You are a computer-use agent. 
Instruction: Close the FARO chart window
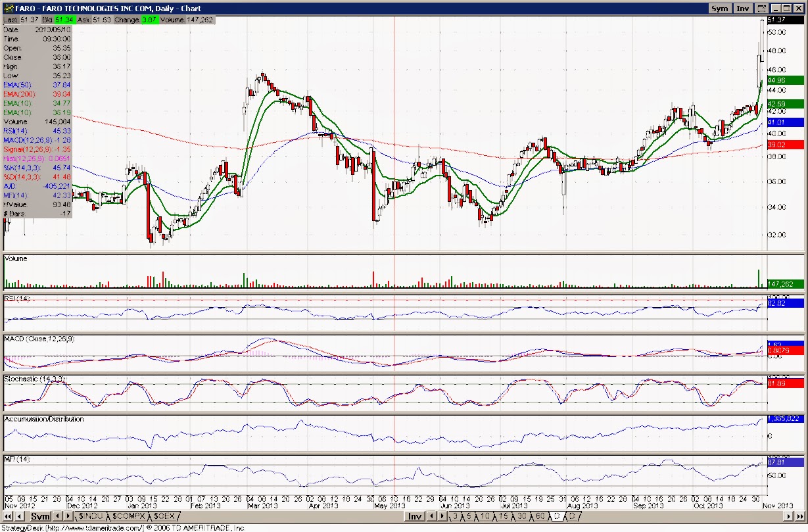(x=798, y=9)
